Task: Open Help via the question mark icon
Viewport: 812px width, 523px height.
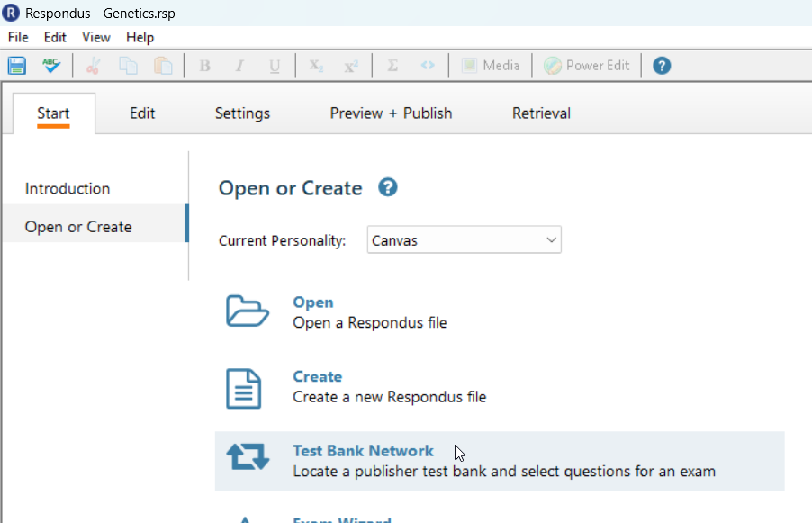Action: tap(662, 65)
